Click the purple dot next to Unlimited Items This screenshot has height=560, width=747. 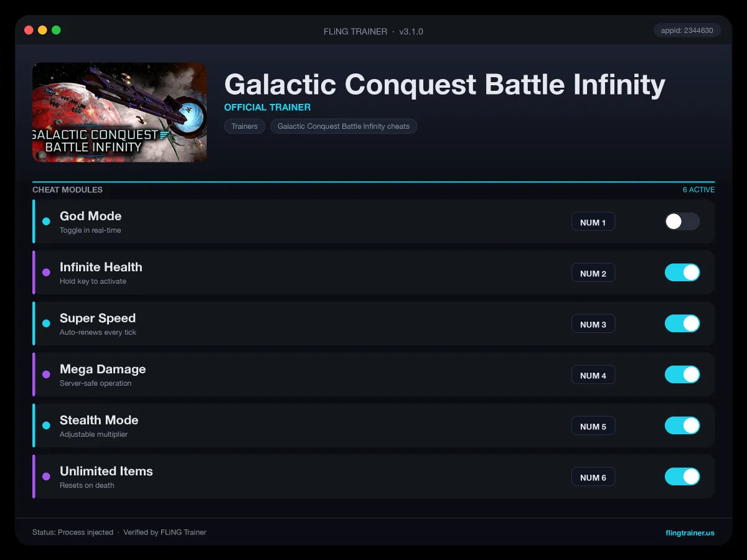(x=46, y=477)
